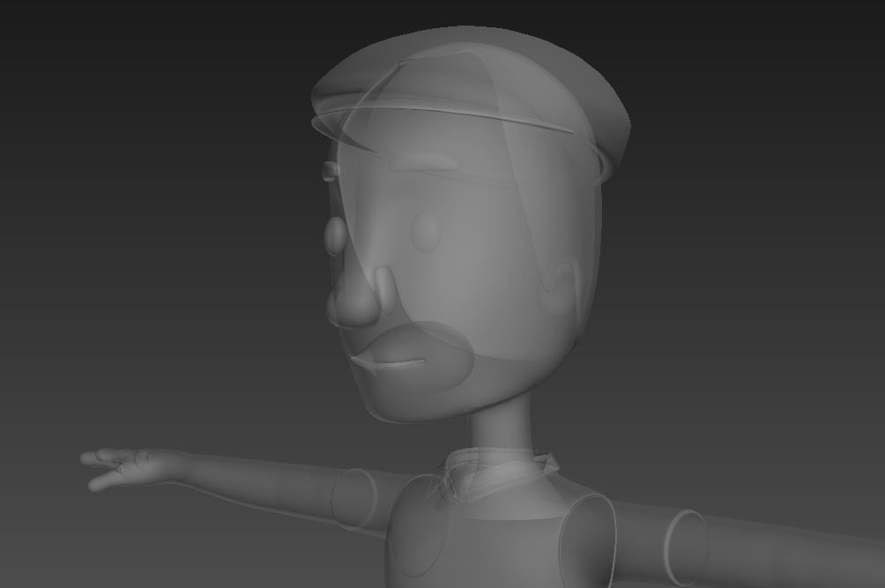Click the character's visible ear
The height and width of the screenshot is (588, 885).
561,289
